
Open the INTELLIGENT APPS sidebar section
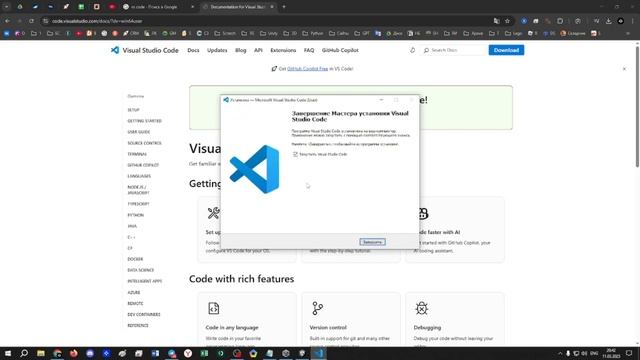click(145, 281)
